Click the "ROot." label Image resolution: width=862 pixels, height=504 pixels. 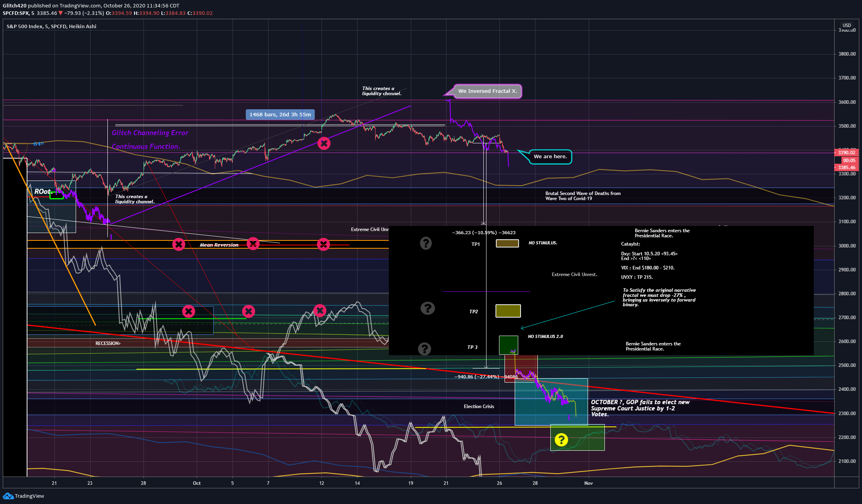(x=43, y=191)
